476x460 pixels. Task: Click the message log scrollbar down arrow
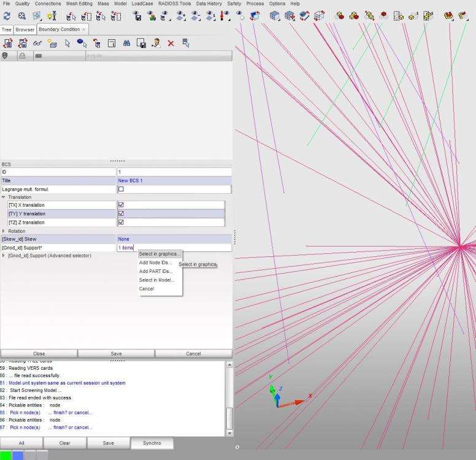[229, 433]
